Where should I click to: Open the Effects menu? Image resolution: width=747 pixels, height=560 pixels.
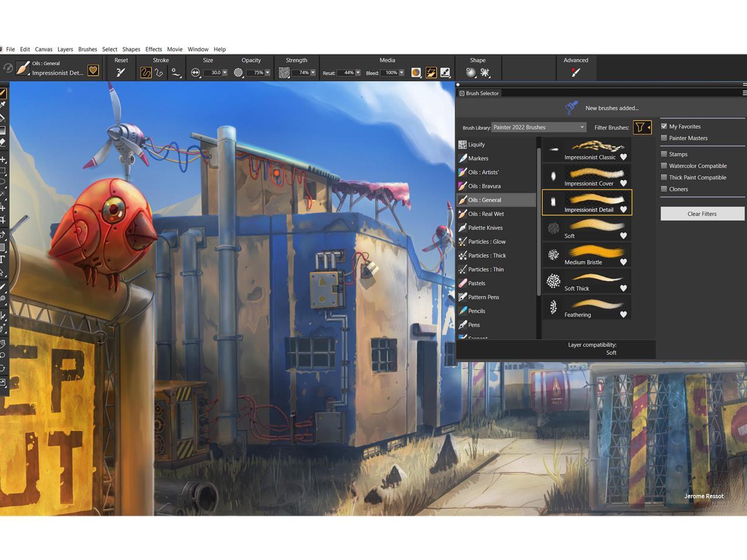tap(153, 49)
